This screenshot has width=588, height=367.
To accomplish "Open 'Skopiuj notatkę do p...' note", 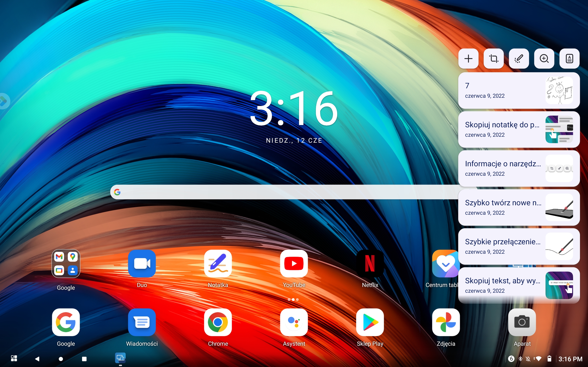I will click(519, 129).
